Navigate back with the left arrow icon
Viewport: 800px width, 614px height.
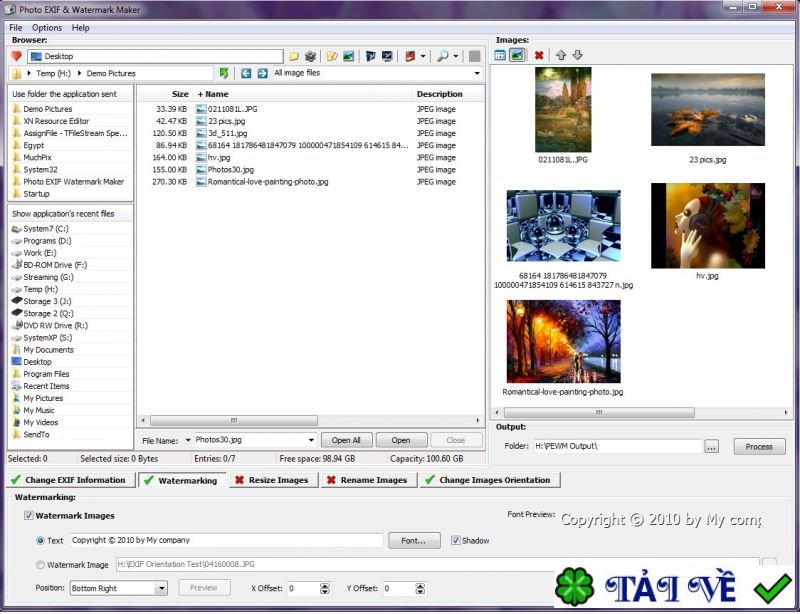[x=246, y=73]
